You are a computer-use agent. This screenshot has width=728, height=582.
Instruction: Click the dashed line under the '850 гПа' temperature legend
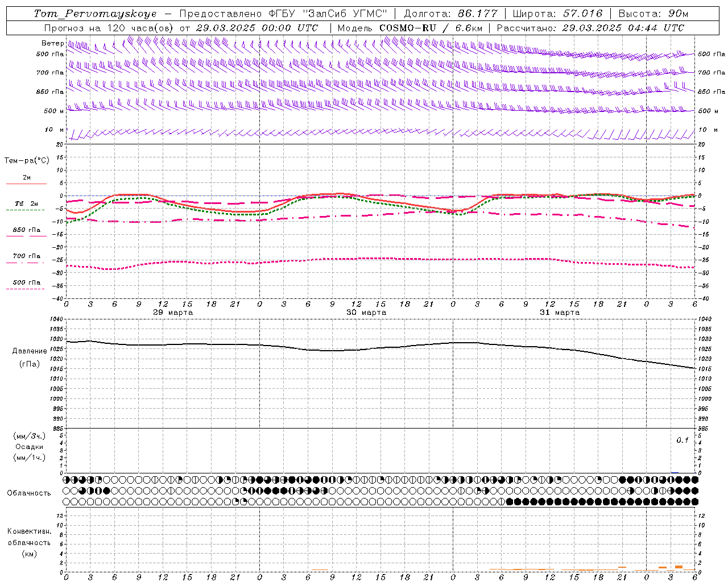[26, 236]
